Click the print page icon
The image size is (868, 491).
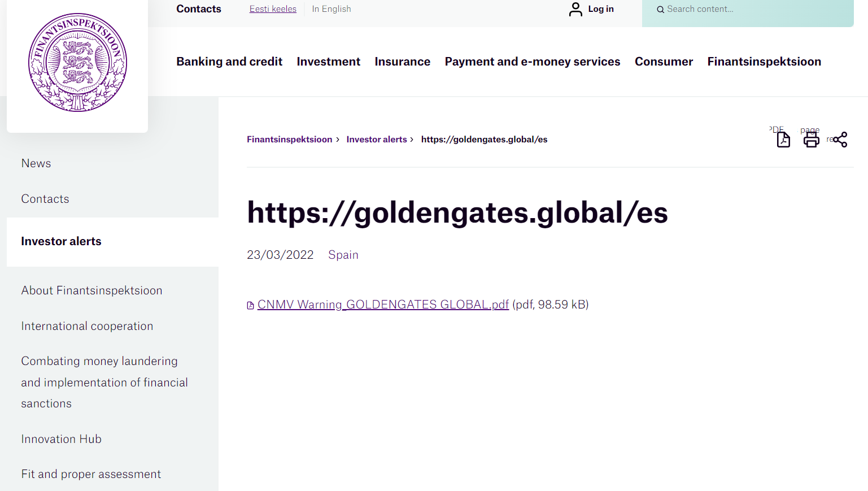[811, 139]
